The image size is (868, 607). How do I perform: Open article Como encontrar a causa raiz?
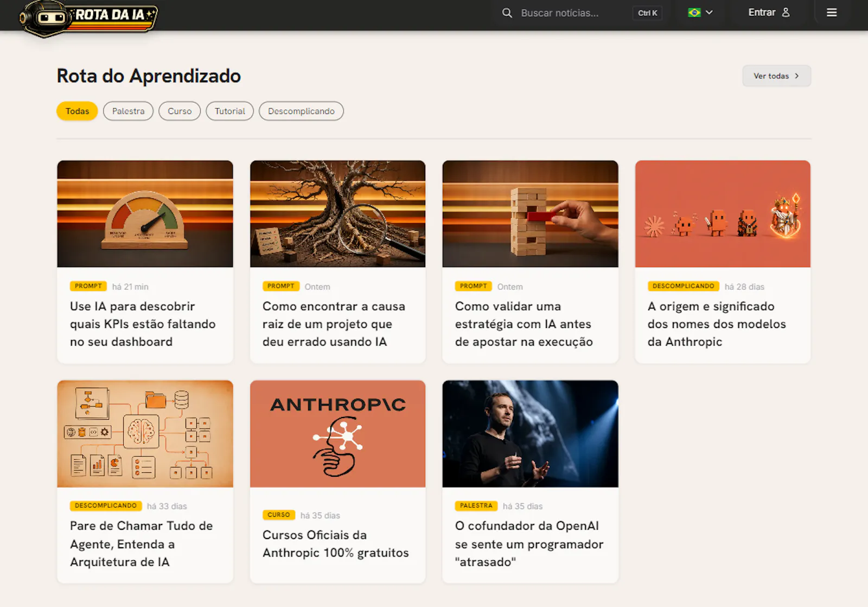click(x=334, y=324)
